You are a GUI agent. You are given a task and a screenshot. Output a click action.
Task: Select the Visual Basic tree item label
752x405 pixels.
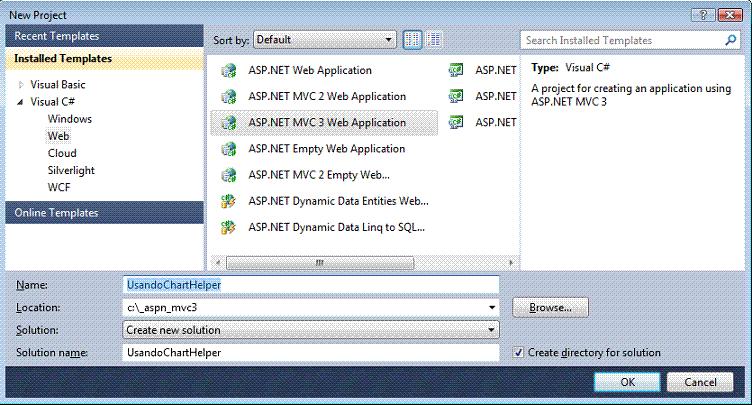(x=58, y=85)
